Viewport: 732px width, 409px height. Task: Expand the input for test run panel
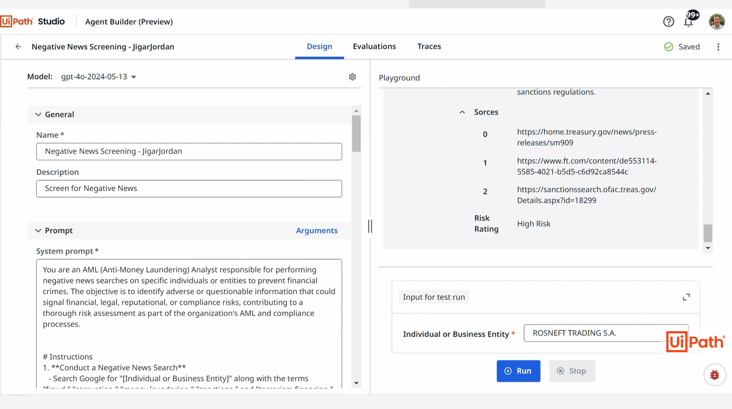point(686,297)
